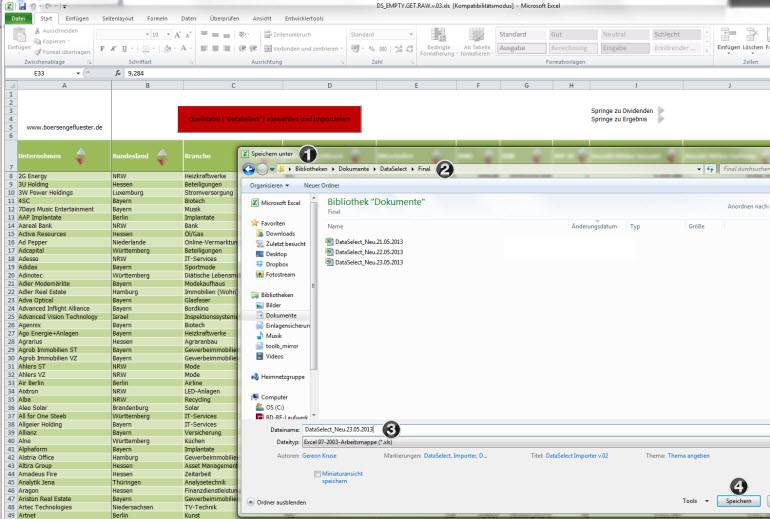Click the Als Tabelle formatieren icon
The width and height of the screenshot is (770, 519).
click(x=476, y=35)
